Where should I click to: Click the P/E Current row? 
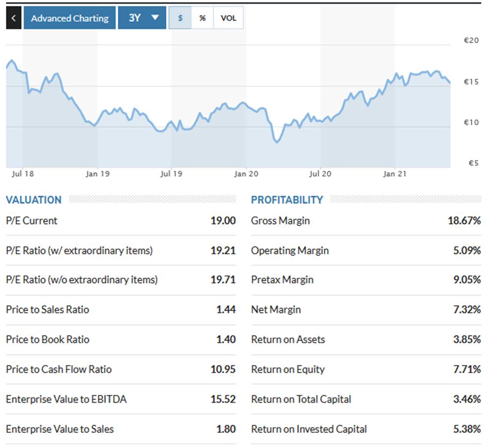coord(121,221)
